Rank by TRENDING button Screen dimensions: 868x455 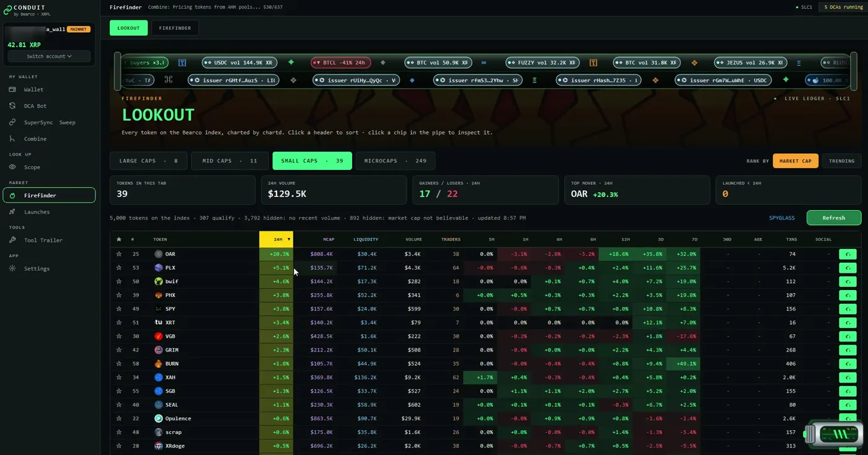(841, 161)
